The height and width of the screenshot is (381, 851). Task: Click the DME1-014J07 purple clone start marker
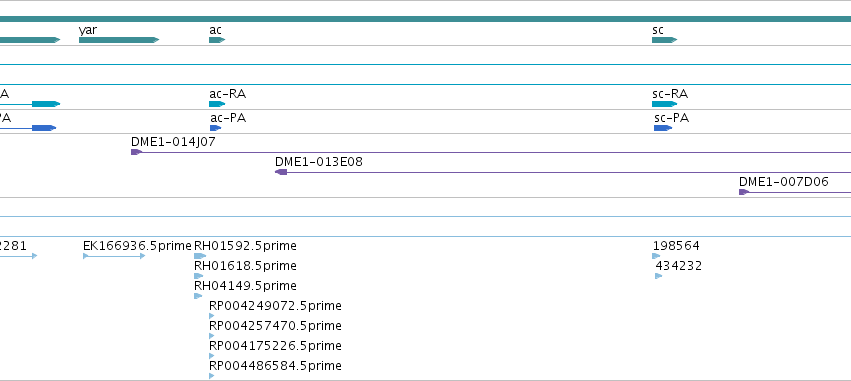[136, 152]
